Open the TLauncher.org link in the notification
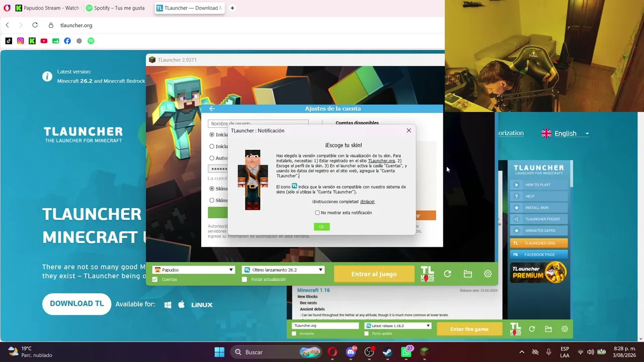 coord(381,161)
